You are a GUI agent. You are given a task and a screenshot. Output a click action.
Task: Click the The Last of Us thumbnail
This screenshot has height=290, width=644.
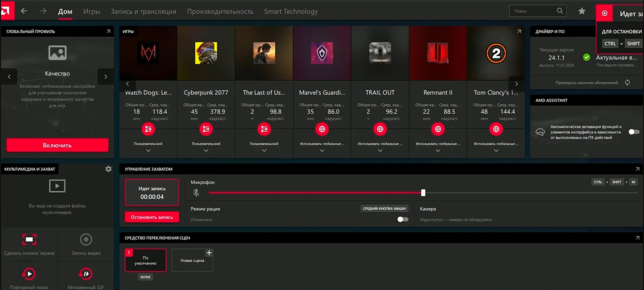click(x=264, y=53)
